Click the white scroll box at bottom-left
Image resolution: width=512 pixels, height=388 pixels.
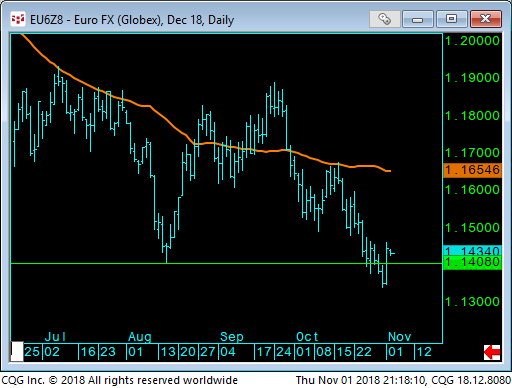pos(17,351)
